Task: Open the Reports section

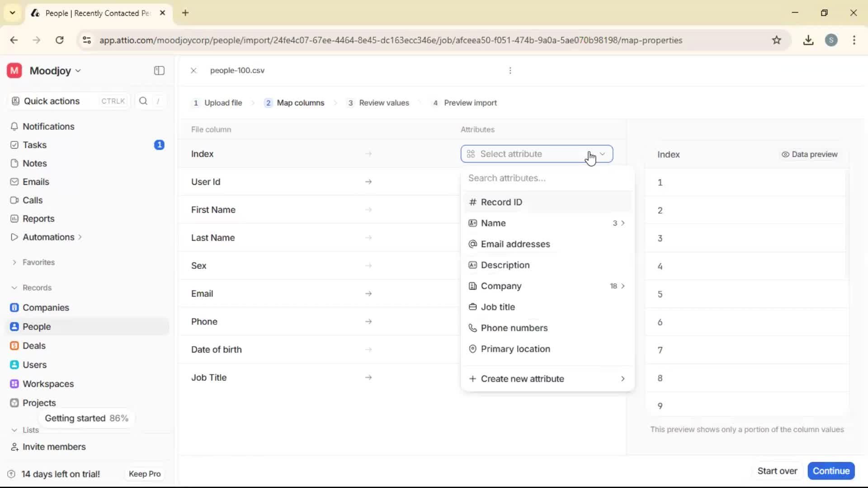Action: tap(38, 218)
